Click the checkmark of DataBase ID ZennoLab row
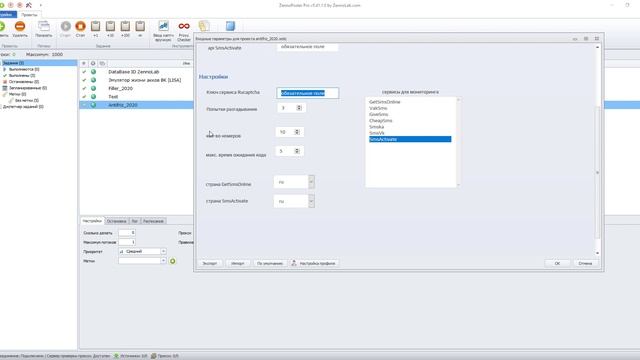The width and height of the screenshot is (640, 360). tap(84, 72)
